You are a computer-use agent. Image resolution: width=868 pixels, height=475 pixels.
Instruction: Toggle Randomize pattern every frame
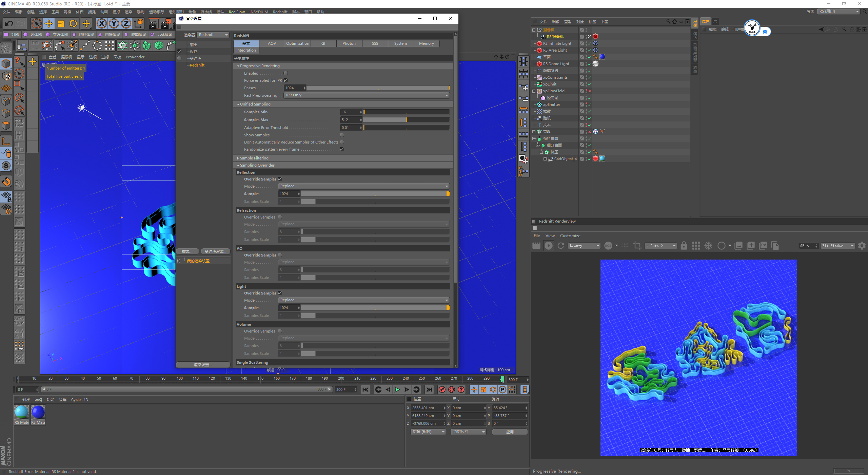(x=342, y=149)
